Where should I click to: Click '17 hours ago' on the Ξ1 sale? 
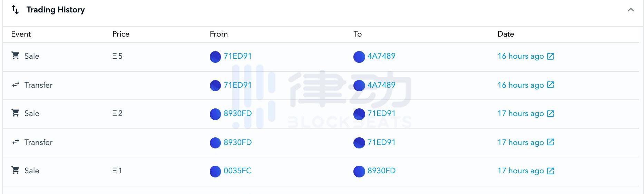coord(520,171)
